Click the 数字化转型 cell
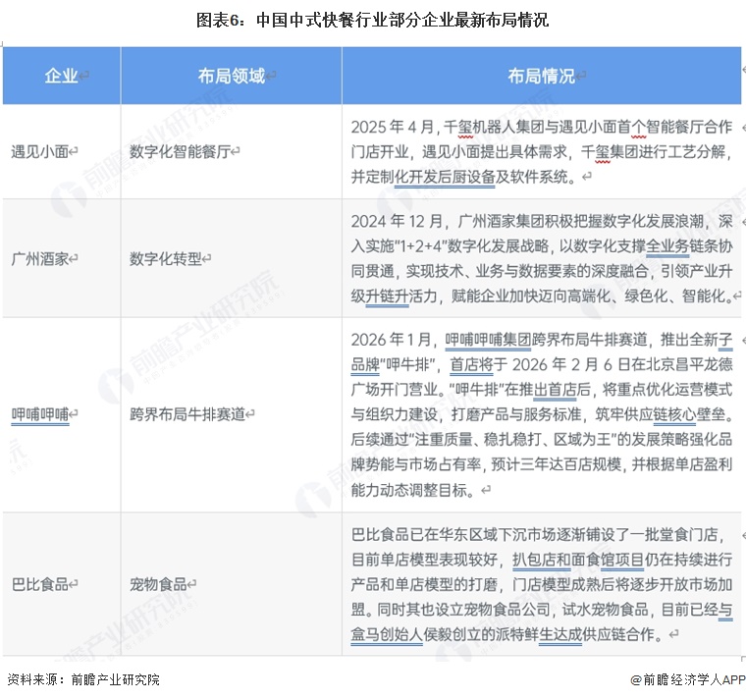 click(232, 258)
